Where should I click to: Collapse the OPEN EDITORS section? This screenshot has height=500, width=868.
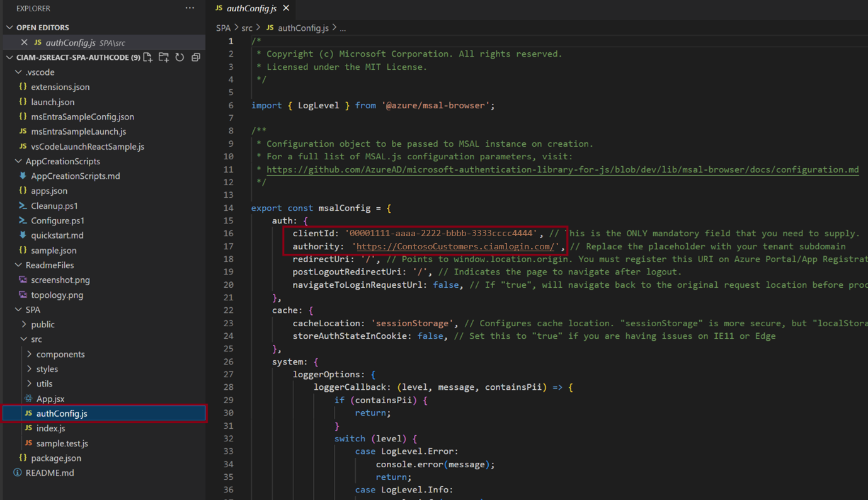click(11, 27)
